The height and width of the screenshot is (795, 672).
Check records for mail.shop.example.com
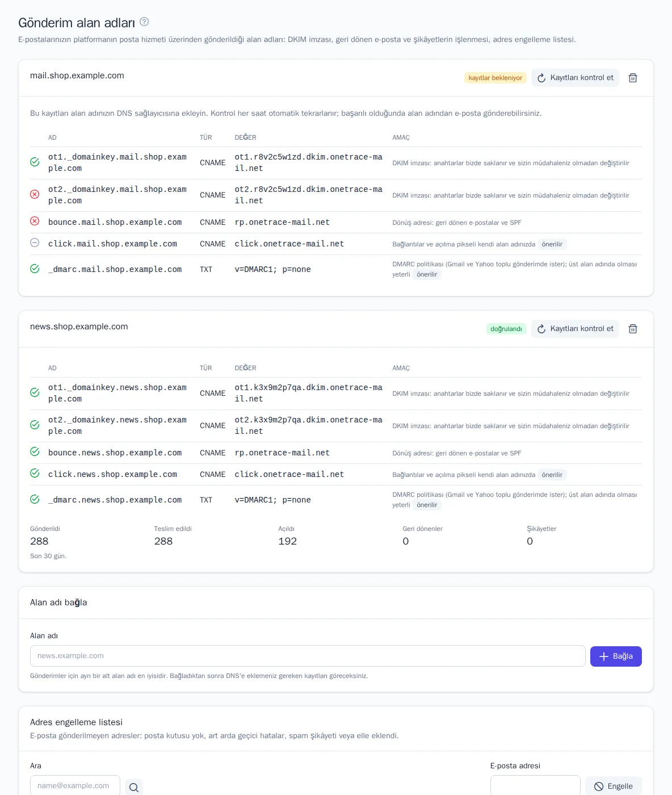(x=575, y=78)
